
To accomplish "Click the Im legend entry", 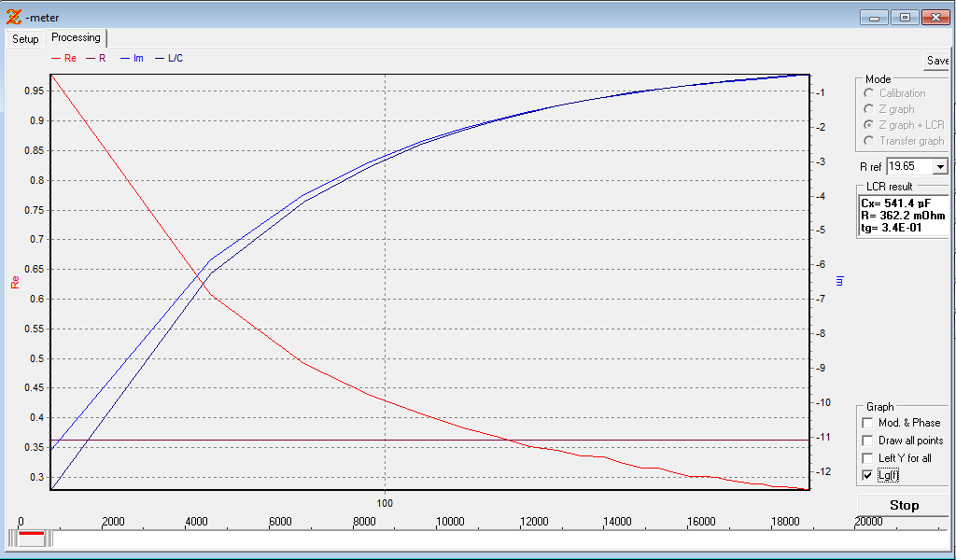I will click(x=132, y=59).
